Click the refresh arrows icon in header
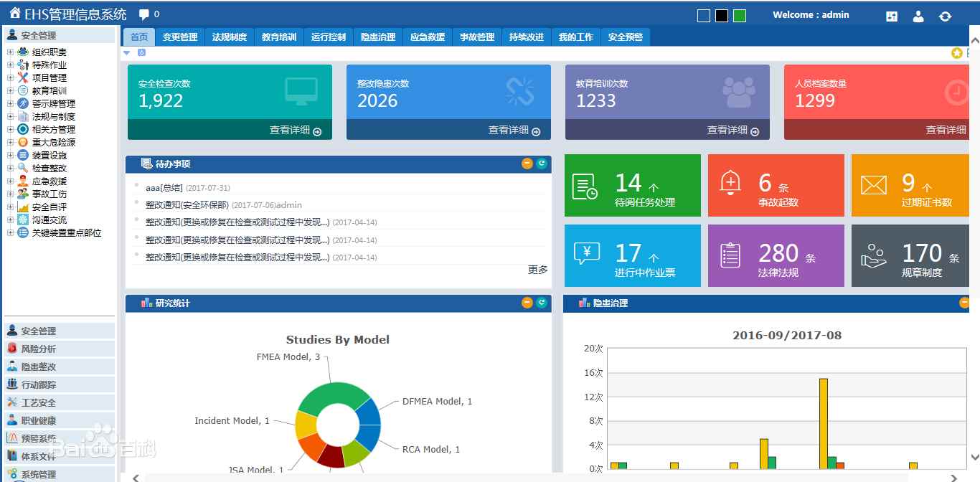The image size is (980, 482). click(x=945, y=16)
